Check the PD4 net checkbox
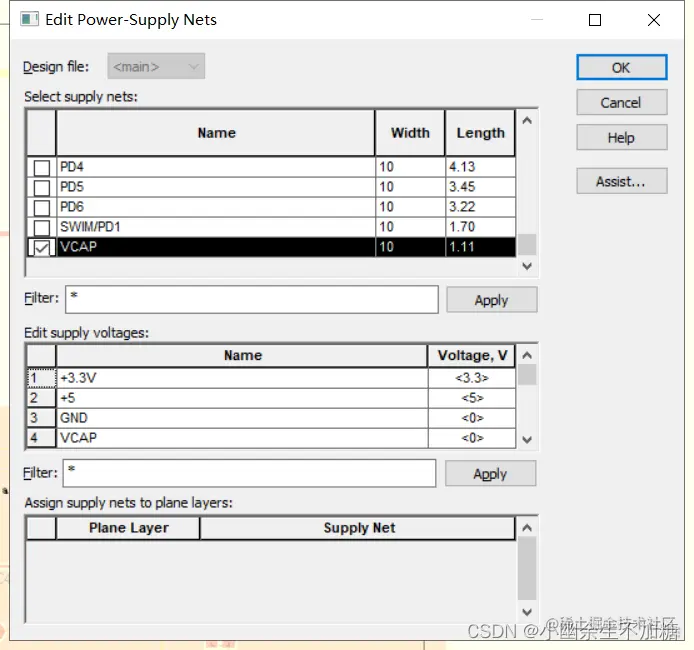This screenshot has width=694, height=650. click(42, 168)
